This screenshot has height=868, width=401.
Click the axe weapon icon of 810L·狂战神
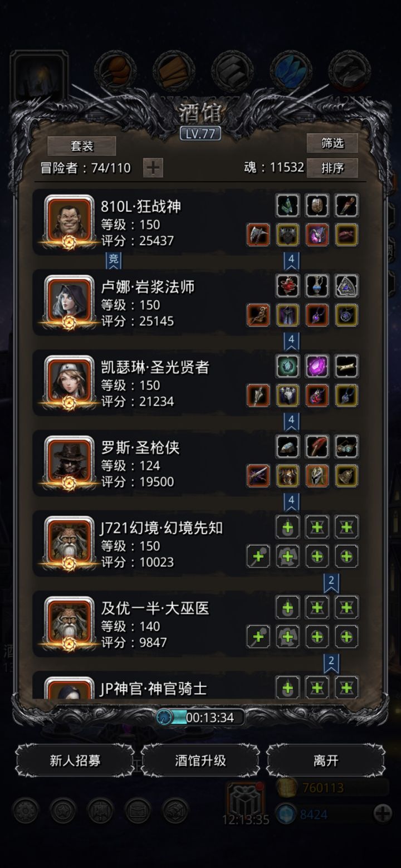tap(258, 235)
